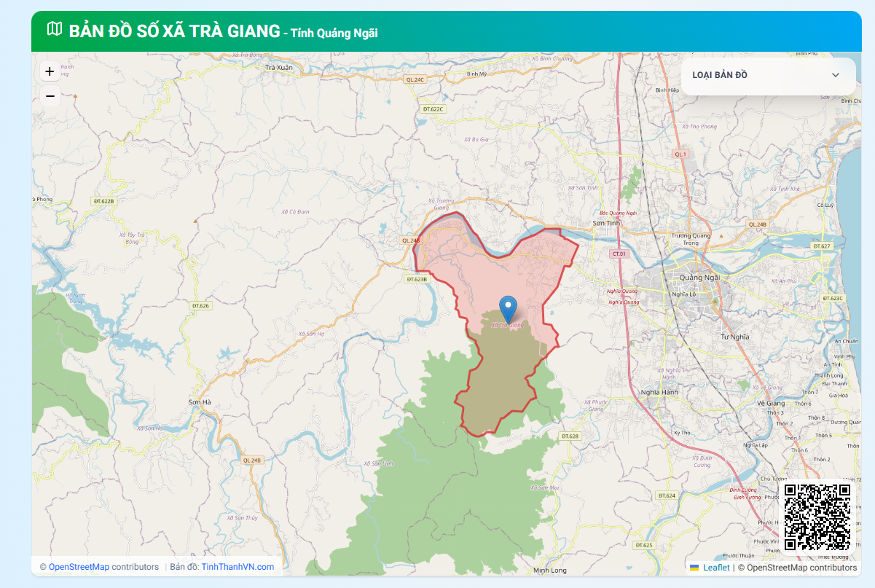Viewport: 875px width, 588px height.
Task: Click the Xã Tây Trà Bồng label
Action: (133, 239)
